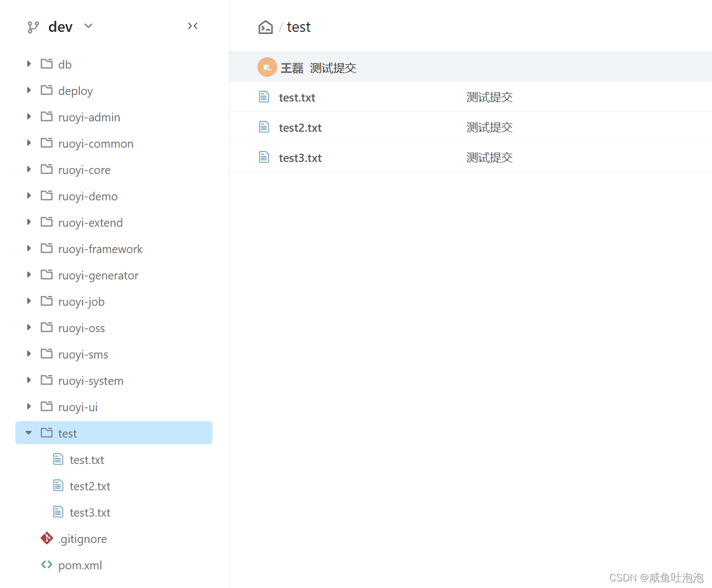
Task: Open commit message for test2.txt row
Action: click(x=490, y=127)
